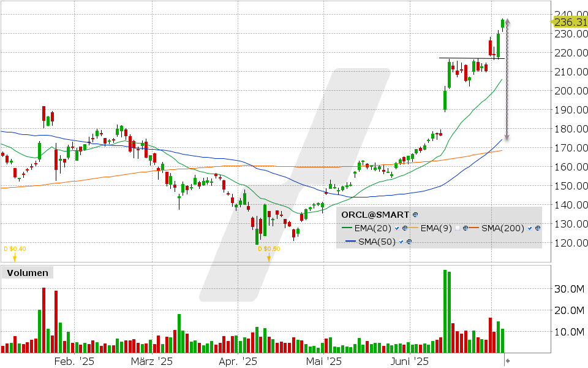Uncheck the SMA(50) visibility checkbox
588x368 pixels.
401,242
